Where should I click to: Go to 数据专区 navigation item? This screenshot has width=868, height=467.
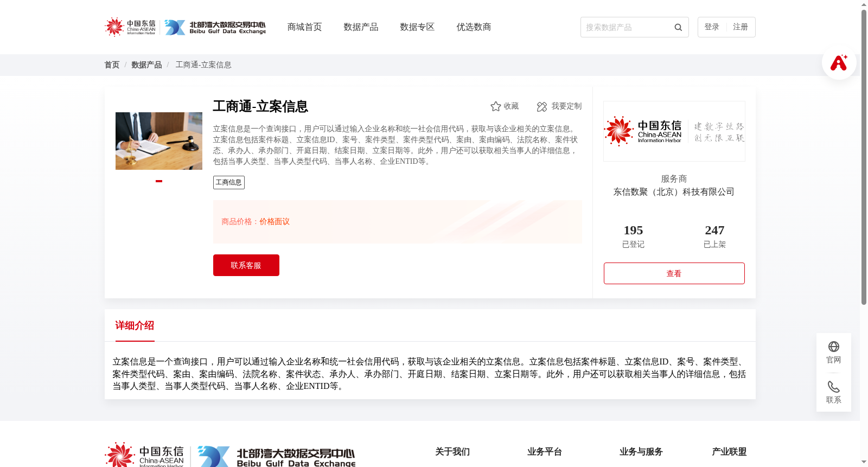(417, 27)
